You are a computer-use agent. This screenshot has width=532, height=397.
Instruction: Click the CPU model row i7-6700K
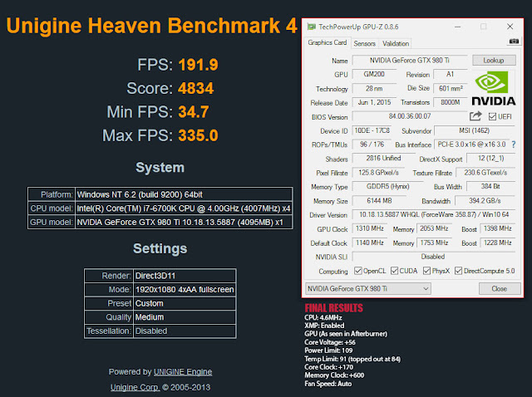point(160,208)
